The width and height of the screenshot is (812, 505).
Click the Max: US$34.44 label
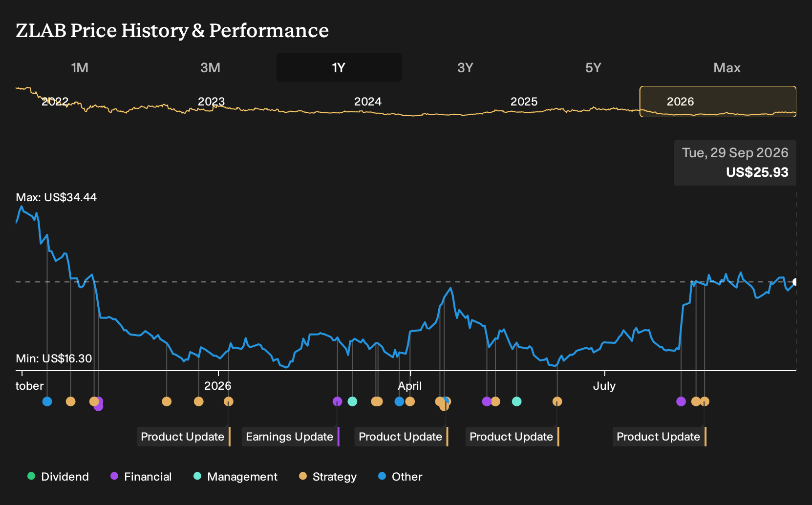coord(56,197)
